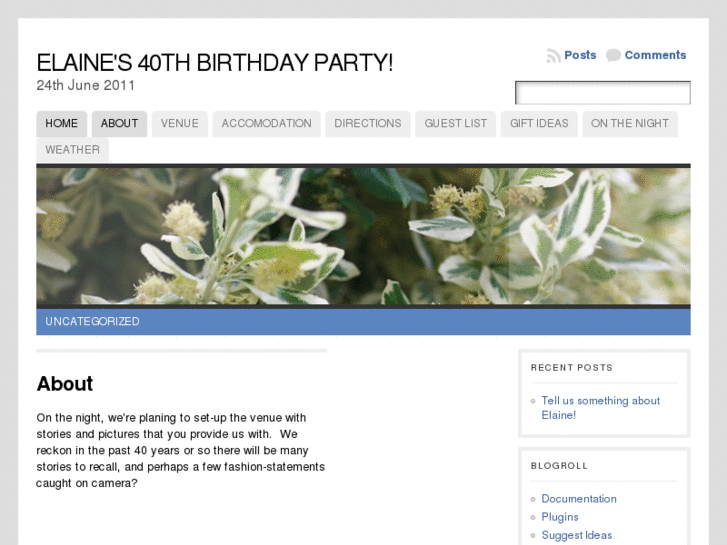The width and height of the screenshot is (727, 545).
Task: Click the site title heading link
Action: coord(215,62)
